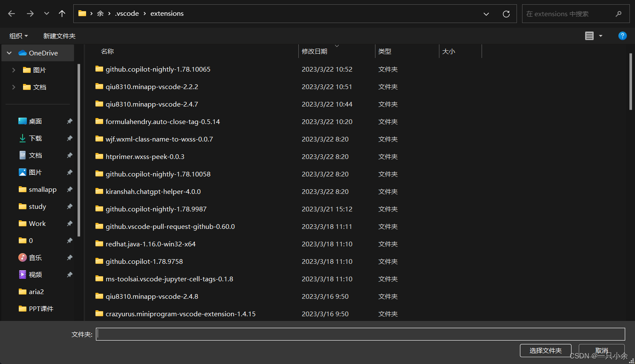Click pin icon beside smallapp

69,189
